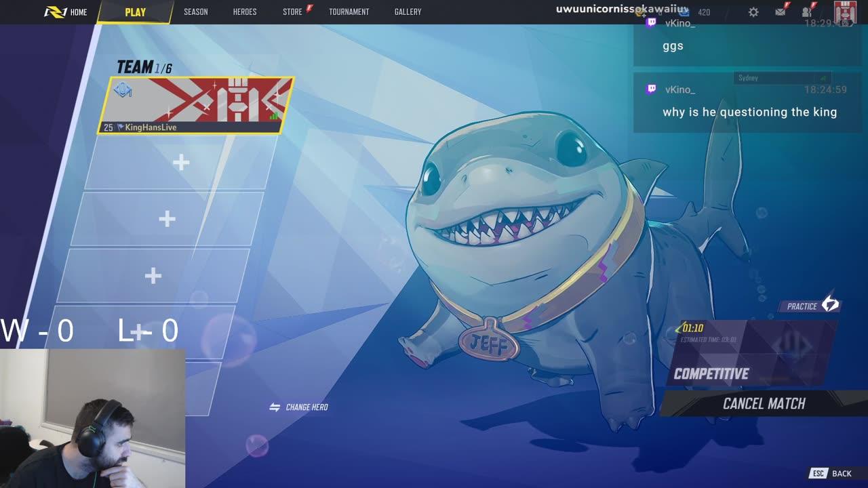Select the PLAY tab
The width and height of the screenshot is (868, 488).
135,12
